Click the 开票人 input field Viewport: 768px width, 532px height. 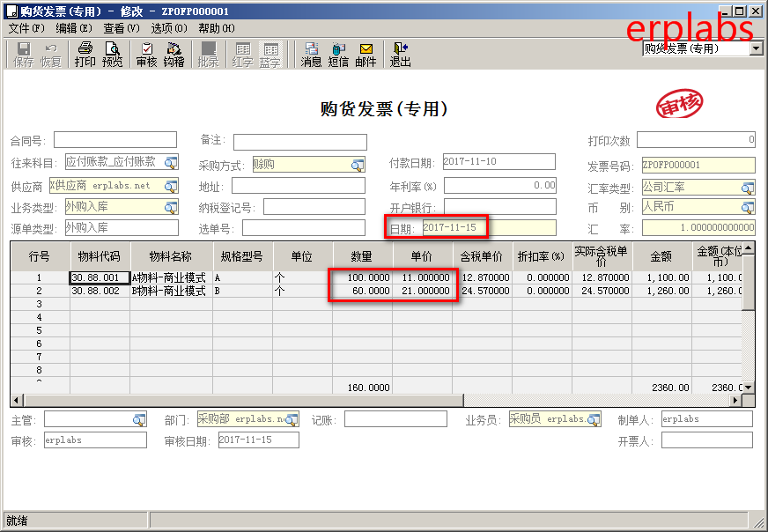click(x=706, y=440)
